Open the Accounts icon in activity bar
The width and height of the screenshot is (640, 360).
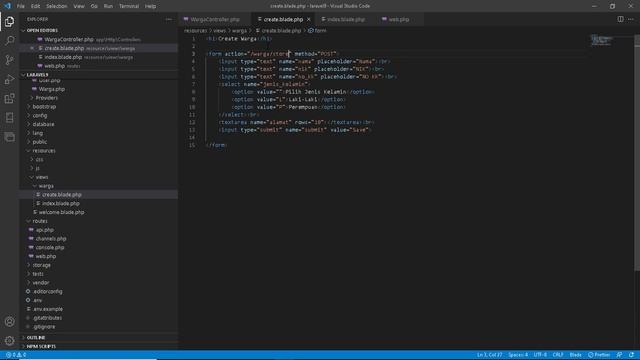(x=9, y=322)
